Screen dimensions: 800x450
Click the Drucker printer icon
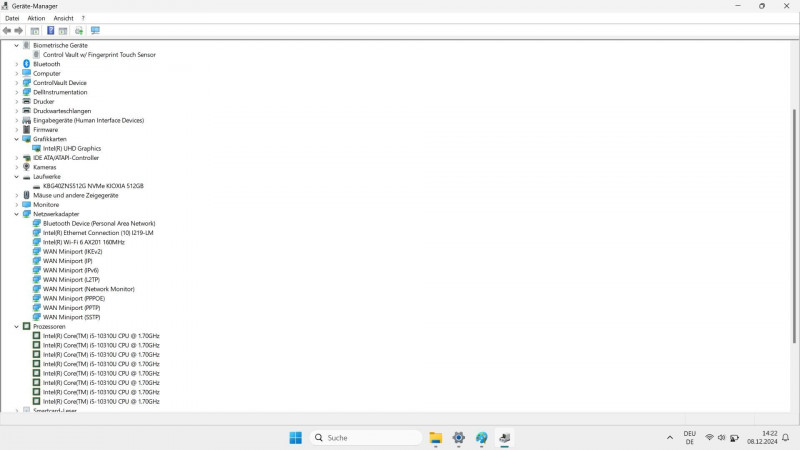click(x=27, y=102)
